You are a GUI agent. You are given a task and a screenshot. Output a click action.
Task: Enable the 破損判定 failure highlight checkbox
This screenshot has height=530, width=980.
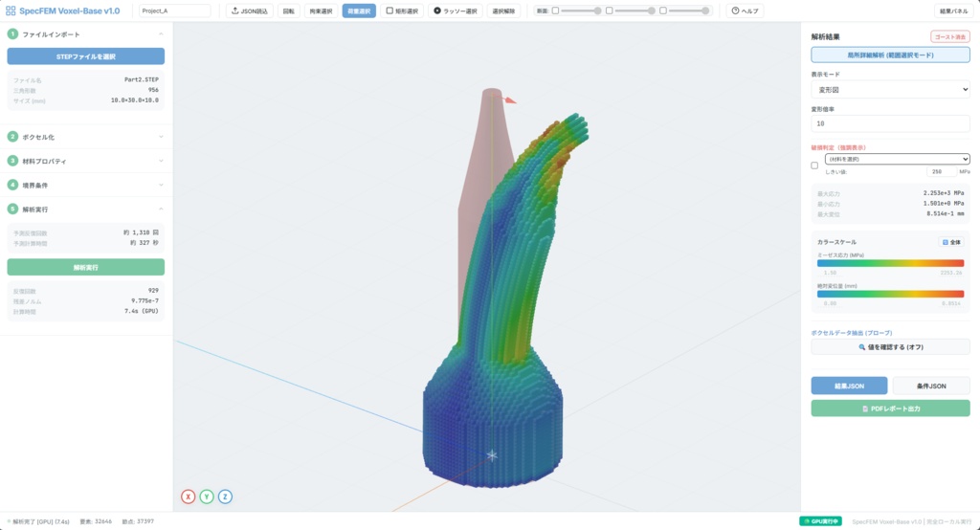click(x=814, y=166)
